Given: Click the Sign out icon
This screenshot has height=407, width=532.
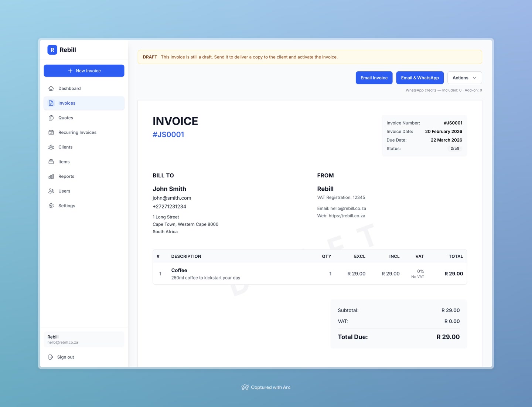Looking at the screenshot, I should pos(51,357).
